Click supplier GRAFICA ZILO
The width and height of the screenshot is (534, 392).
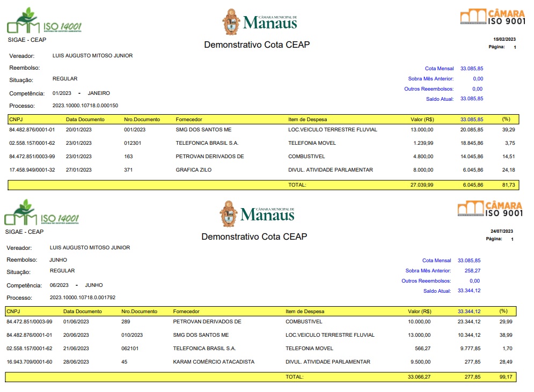point(193,170)
